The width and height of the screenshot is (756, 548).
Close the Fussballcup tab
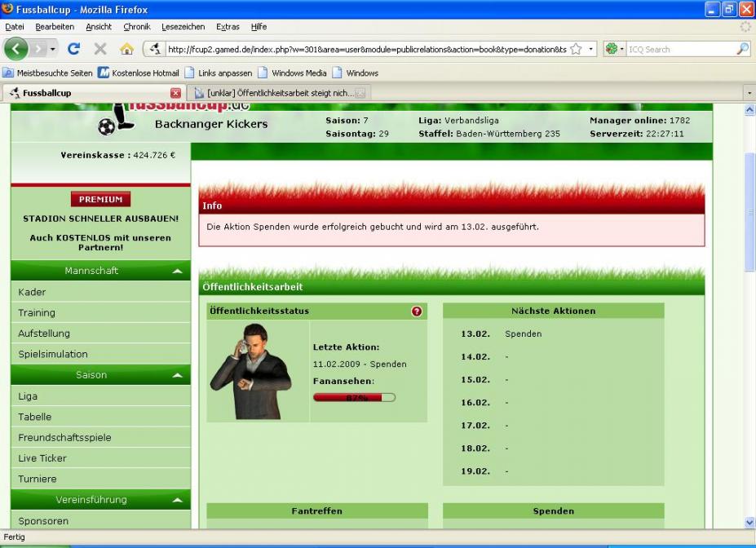tap(175, 93)
